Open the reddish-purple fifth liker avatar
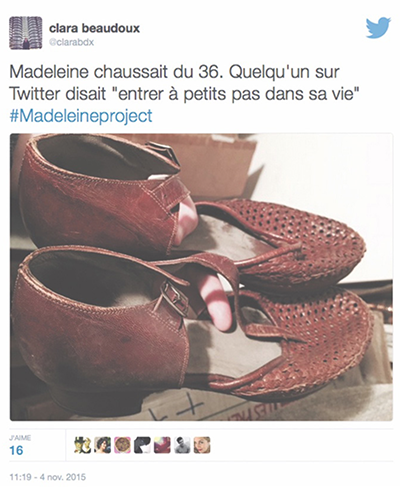Image resolution: width=400 pixels, height=496 pixels. tap(162, 445)
